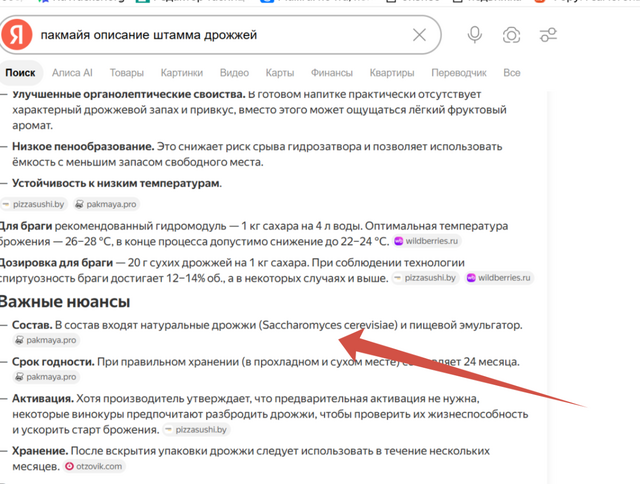This screenshot has height=484, width=640.
Task: Click the bold text Устойчивость к низким температурам
Action: click(117, 183)
